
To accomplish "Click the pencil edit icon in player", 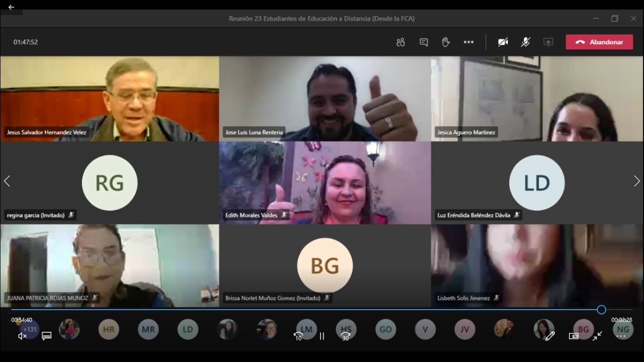I will point(549,336).
